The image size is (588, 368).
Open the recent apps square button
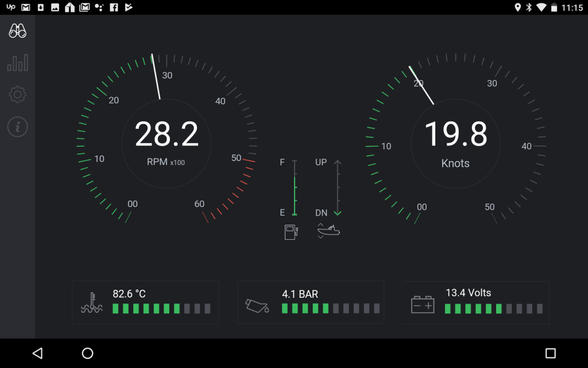click(x=550, y=353)
